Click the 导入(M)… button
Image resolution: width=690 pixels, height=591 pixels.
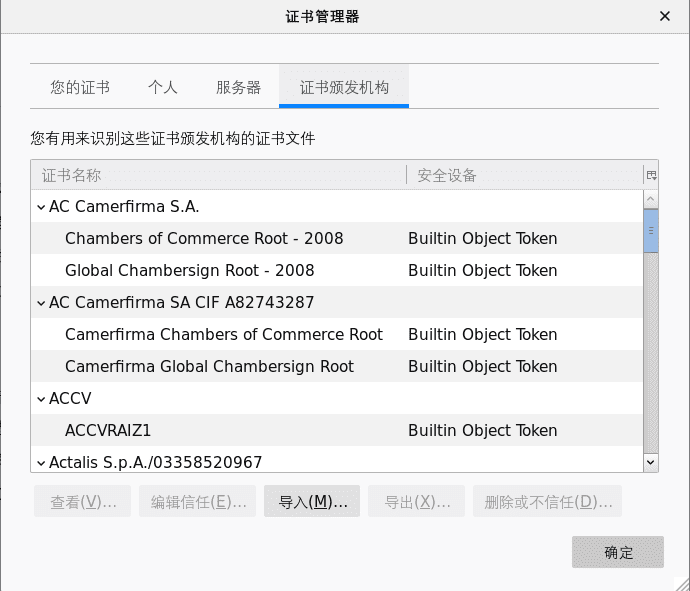pos(312,502)
